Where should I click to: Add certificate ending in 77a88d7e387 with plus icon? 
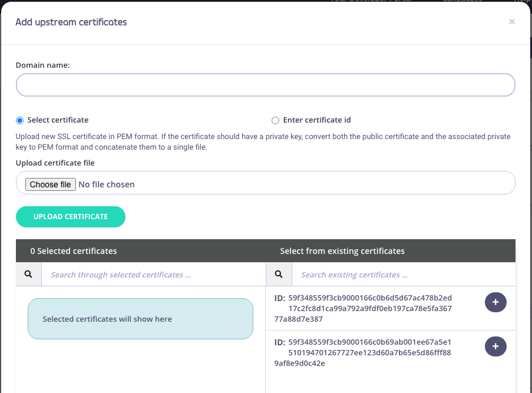pos(495,302)
